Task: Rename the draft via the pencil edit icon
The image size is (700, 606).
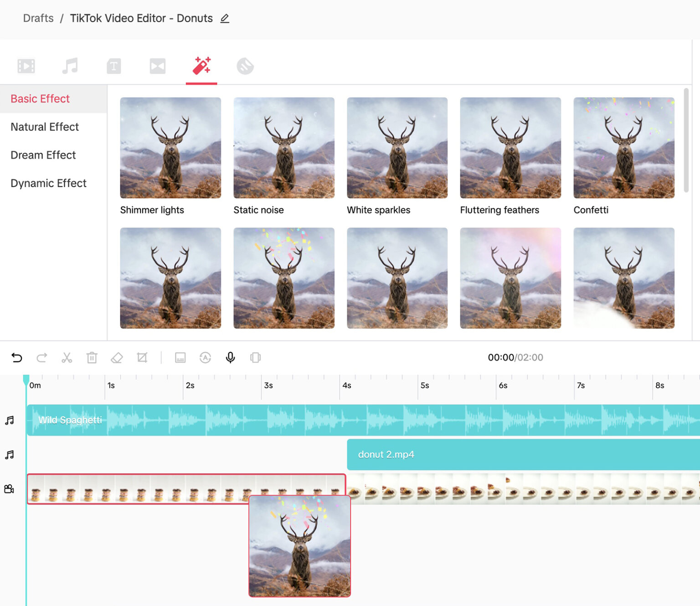Action: [224, 18]
